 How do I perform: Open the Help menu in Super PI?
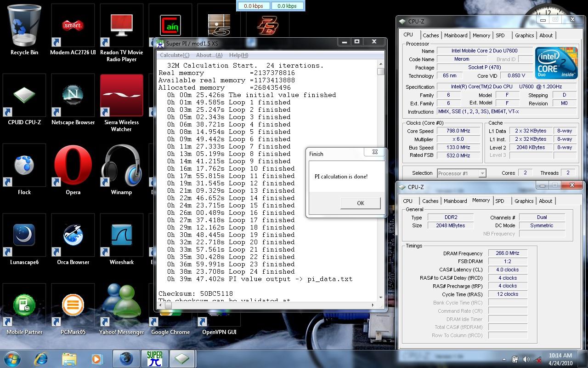coord(238,55)
